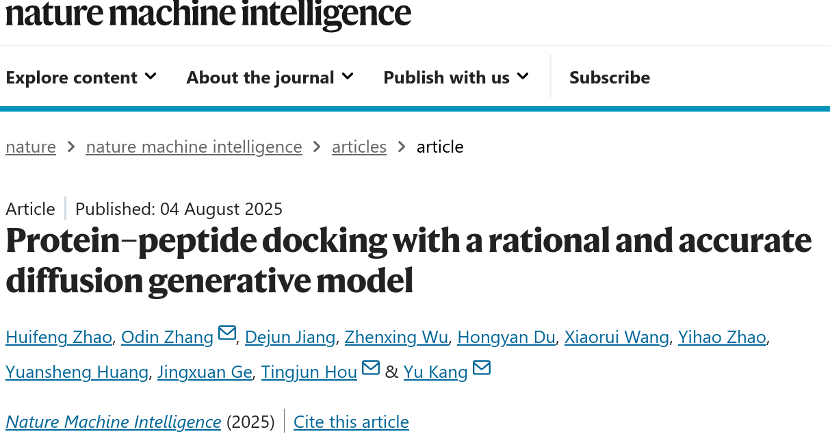This screenshot has width=830, height=448.
Task: Open author Huifeng Zhao's link
Action: pos(59,337)
